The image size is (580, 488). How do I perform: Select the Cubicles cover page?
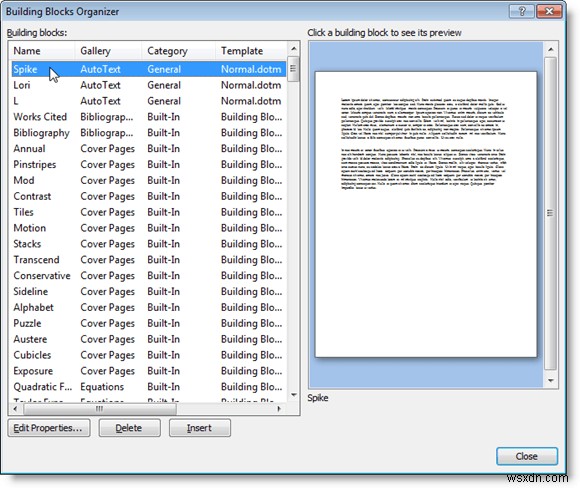tap(149, 355)
